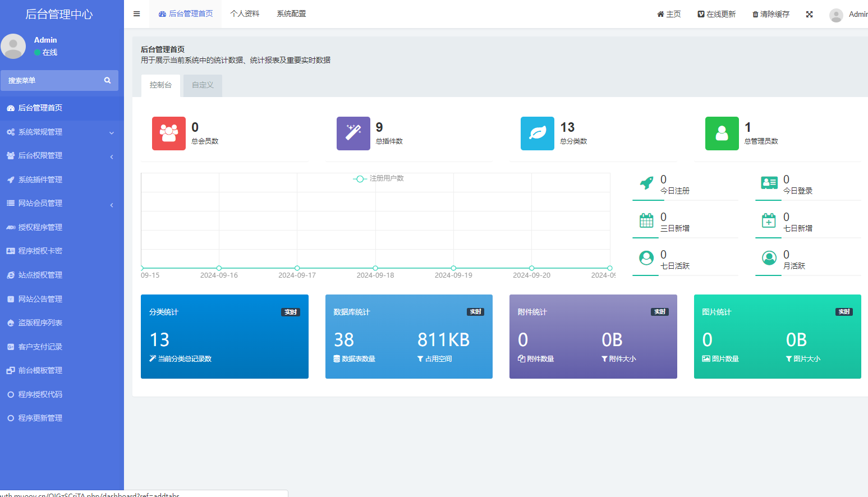Switch to the 自定义 tab

point(203,85)
